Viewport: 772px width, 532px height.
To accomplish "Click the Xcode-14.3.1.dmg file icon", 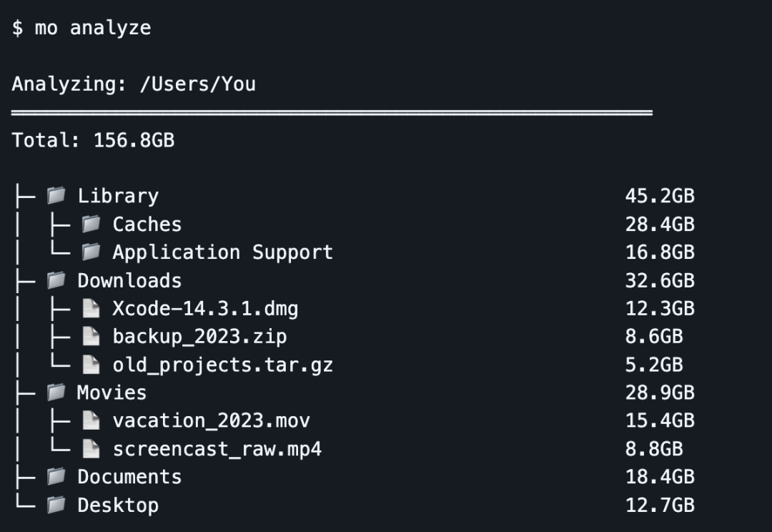I will click(91, 308).
